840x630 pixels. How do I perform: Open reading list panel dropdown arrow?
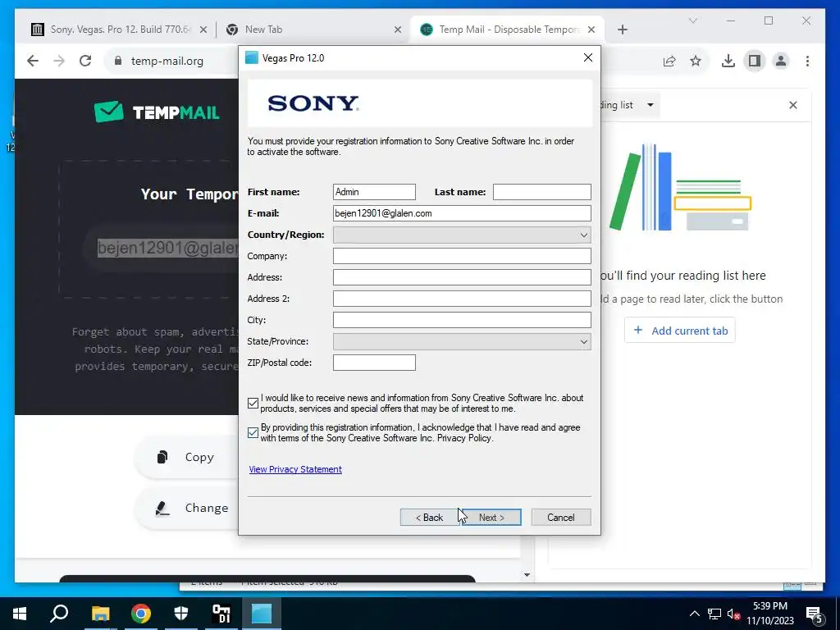pos(650,105)
